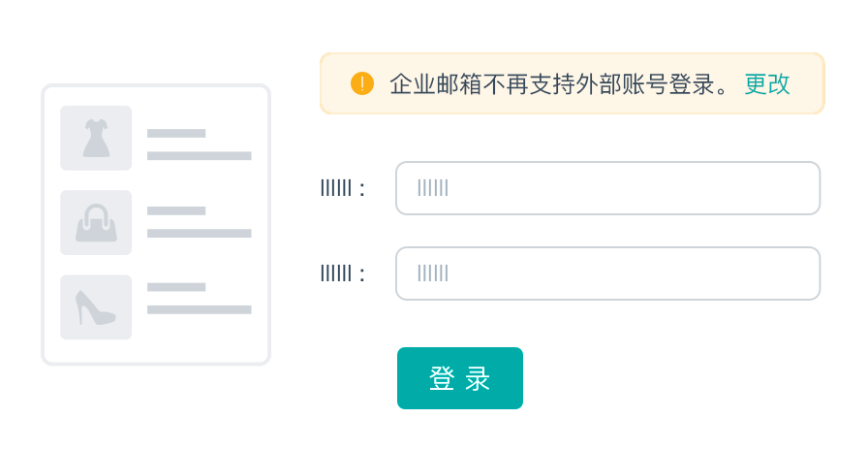This screenshot has width=868, height=450.
Task: Click placeholder text inside the lower input
Action: pos(433,273)
